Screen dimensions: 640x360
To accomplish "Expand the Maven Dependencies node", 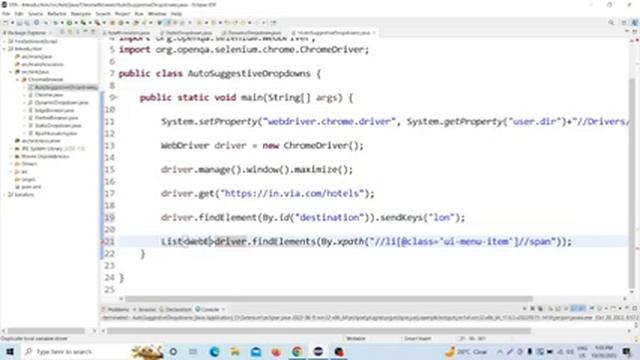I will 11,156.
